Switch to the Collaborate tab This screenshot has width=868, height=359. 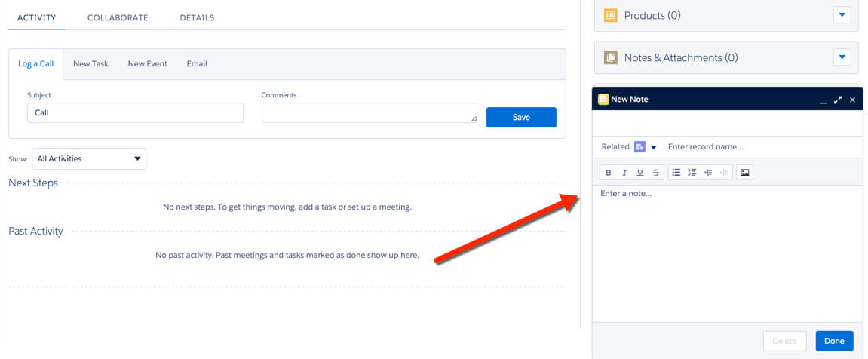point(118,17)
